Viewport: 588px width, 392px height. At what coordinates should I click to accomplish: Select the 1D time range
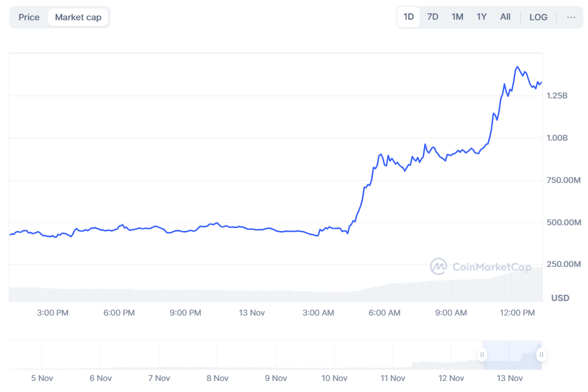click(x=408, y=17)
